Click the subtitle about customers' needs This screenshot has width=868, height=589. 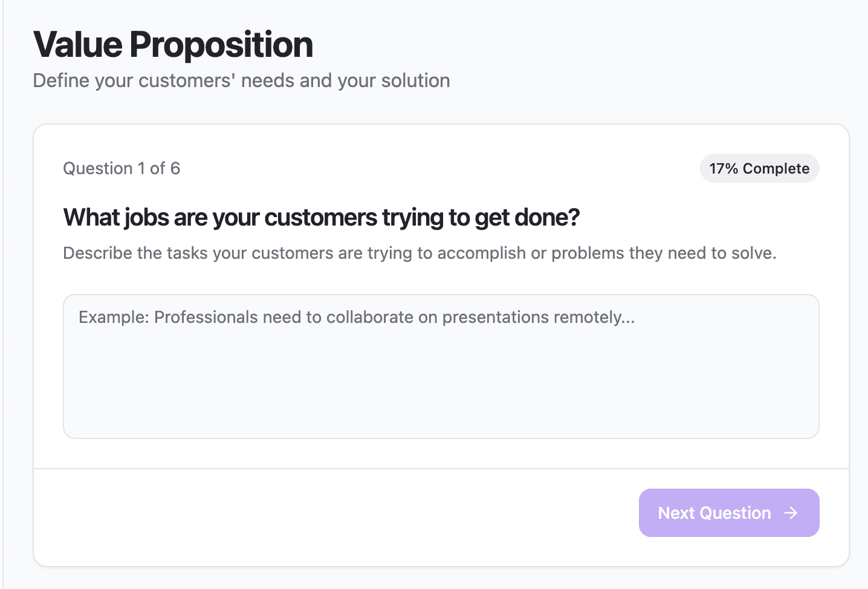(x=241, y=80)
